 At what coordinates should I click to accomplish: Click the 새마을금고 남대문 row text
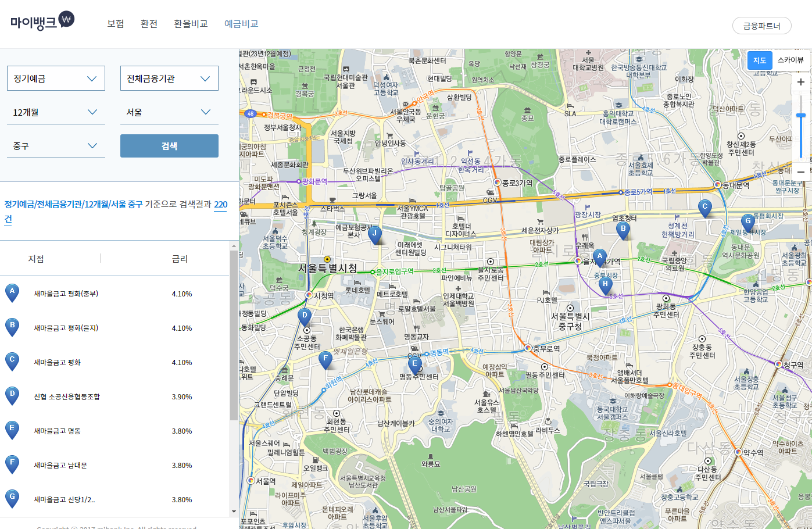60,465
